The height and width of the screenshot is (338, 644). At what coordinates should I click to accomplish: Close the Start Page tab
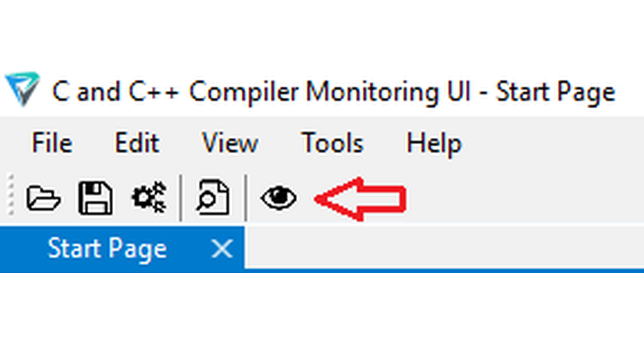pyautogui.click(x=221, y=249)
